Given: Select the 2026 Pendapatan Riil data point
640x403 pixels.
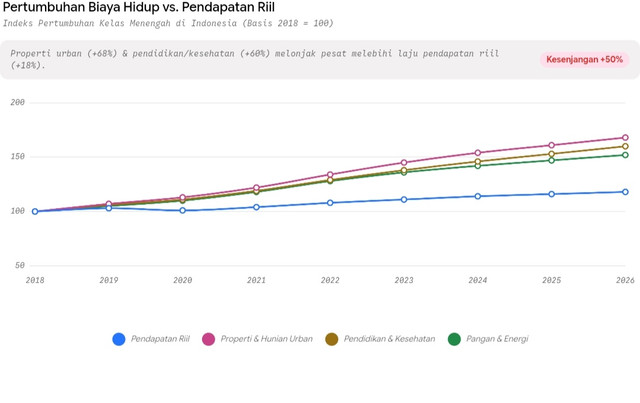Looking at the screenshot, I should click(625, 192).
